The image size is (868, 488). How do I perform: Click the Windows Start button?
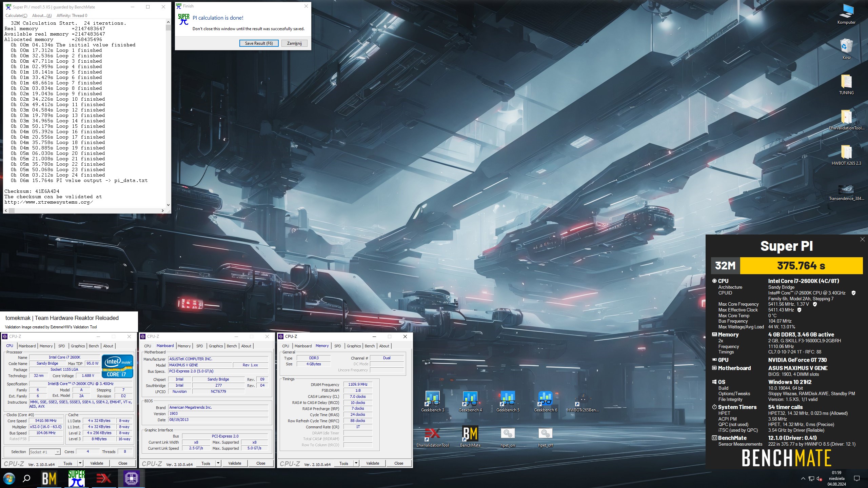click(9, 479)
